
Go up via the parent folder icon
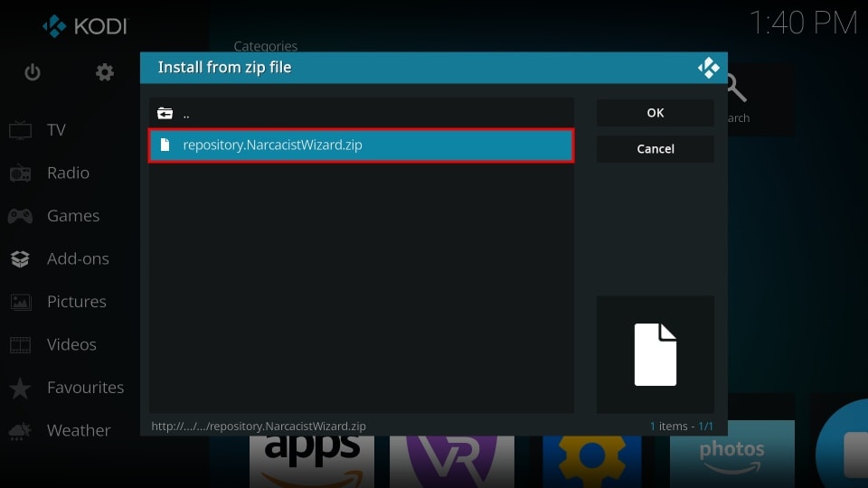(x=165, y=114)
